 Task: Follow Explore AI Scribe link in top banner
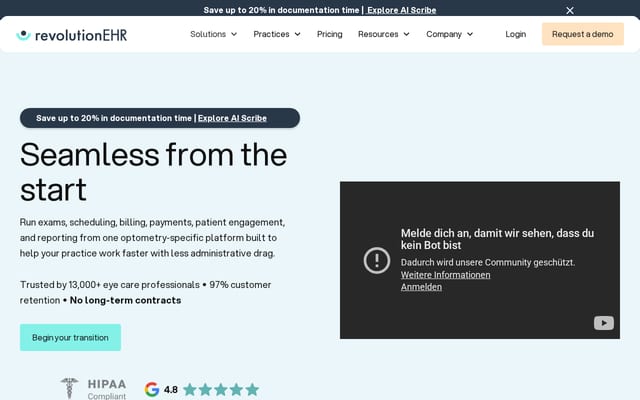[402, 10]
